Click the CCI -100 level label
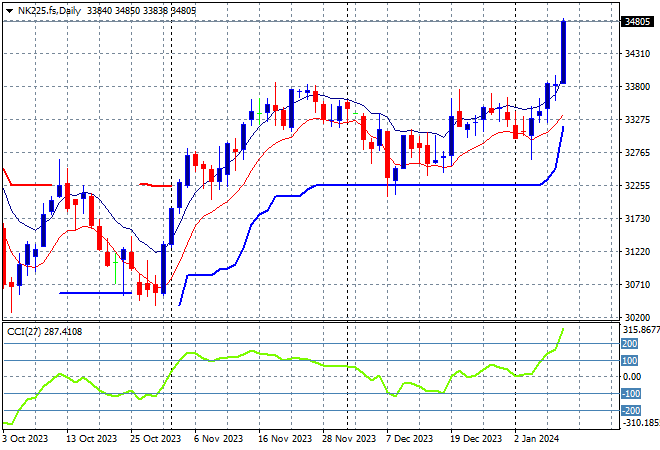The width and height of the screenshot is (660, 450). (x=630, y=394)
